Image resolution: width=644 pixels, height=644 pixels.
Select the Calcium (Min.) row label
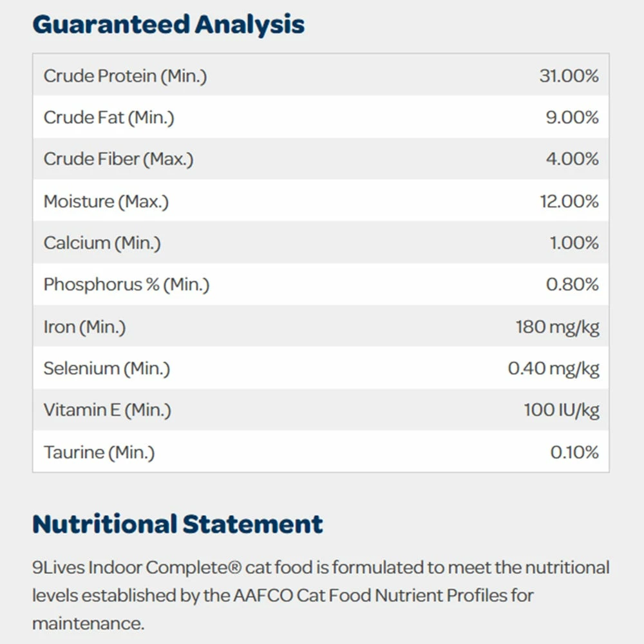pos(102,243)
